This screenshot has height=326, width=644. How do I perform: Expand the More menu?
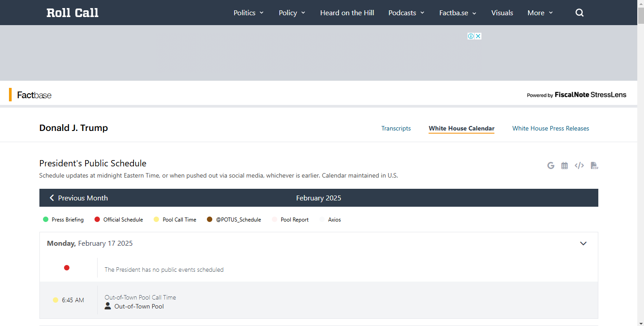[540, 13]
